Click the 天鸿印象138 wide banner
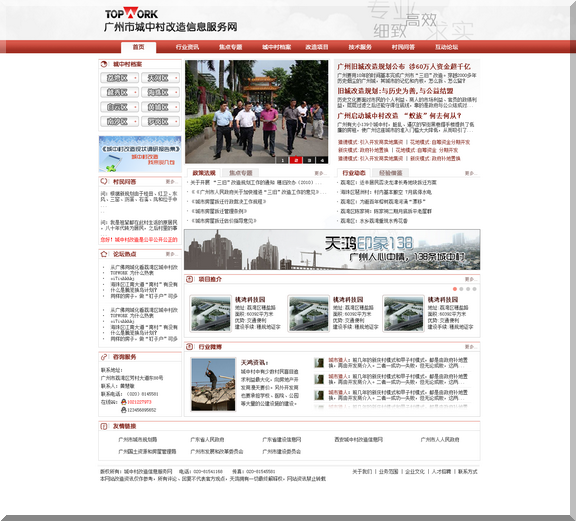 click(332, 250)
